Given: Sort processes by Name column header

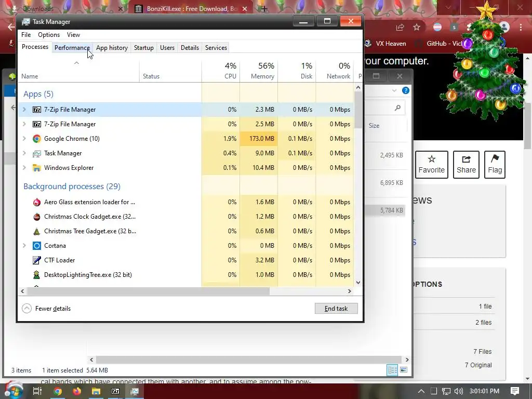Looking at the screenshot, I should coord(78,71).
